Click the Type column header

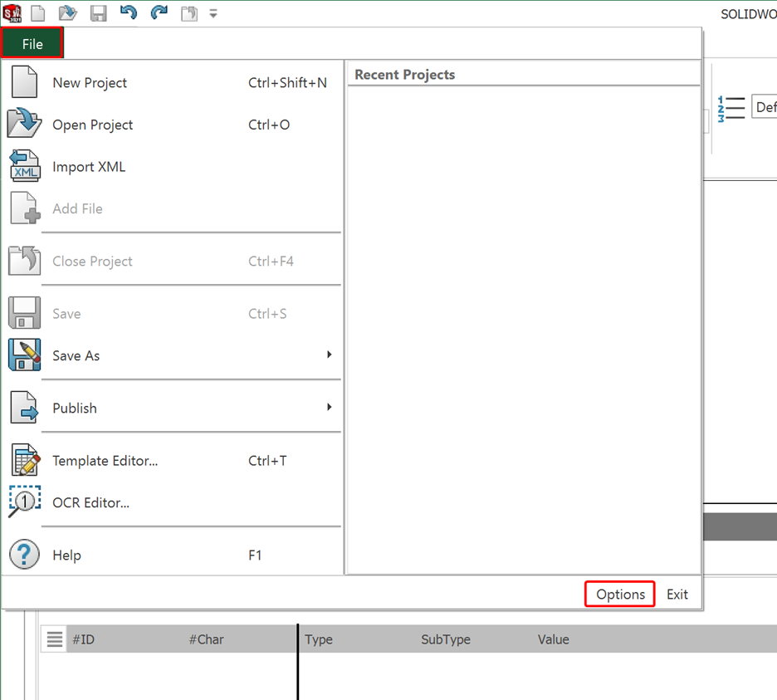click(x=319, y=639)
